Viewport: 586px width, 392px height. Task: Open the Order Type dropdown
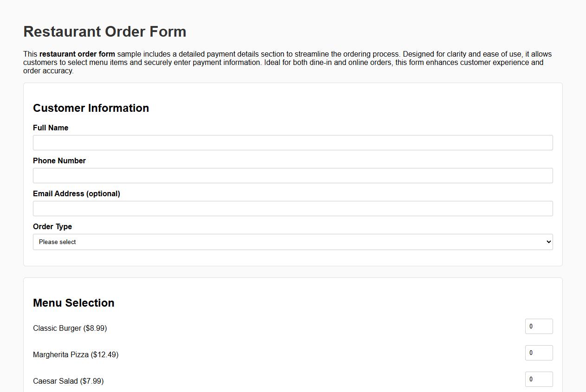point(292,242)
